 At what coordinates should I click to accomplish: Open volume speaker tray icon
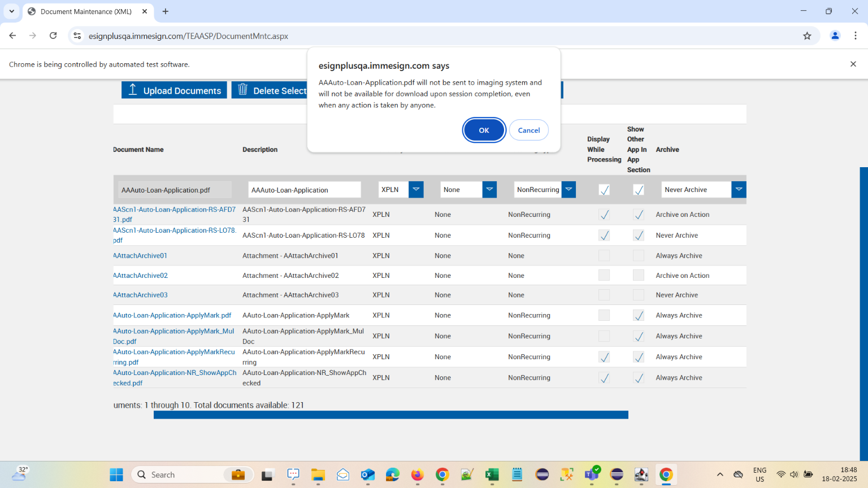pyautogui.click(x=794, y=475)
